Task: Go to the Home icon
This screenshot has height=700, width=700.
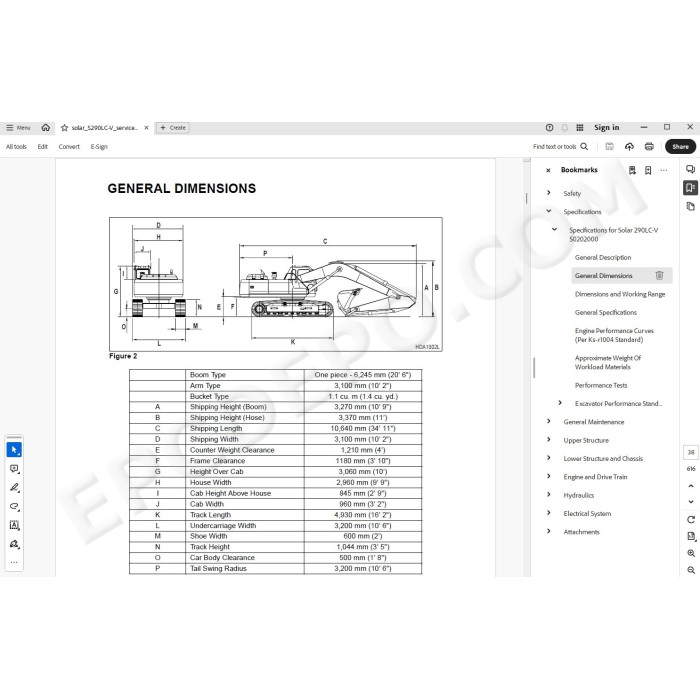Action: tap(46, 128)
